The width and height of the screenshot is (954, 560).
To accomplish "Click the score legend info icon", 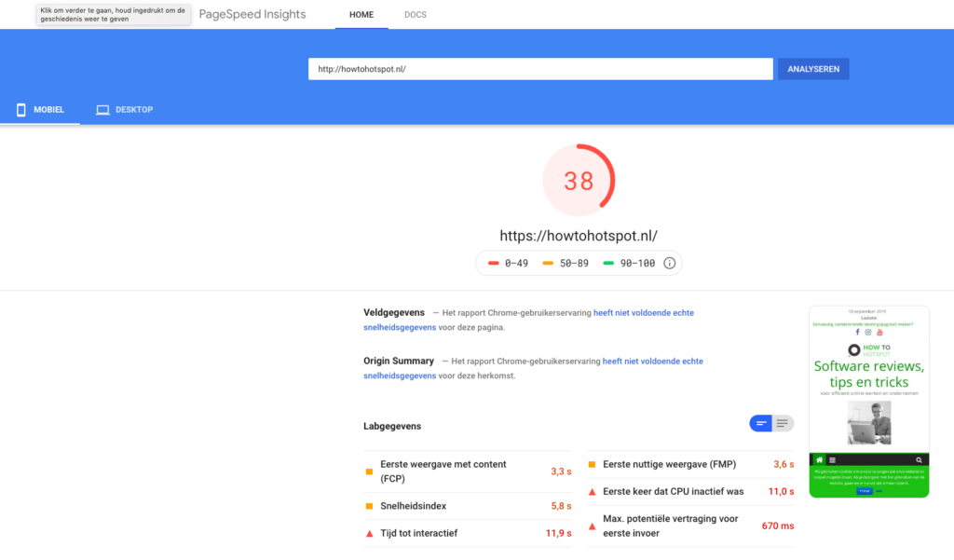I will 669,264.
